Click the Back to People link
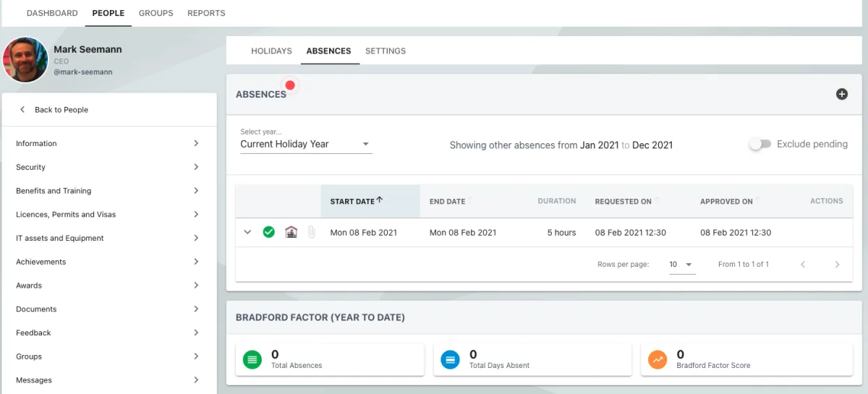 (61, 110)
